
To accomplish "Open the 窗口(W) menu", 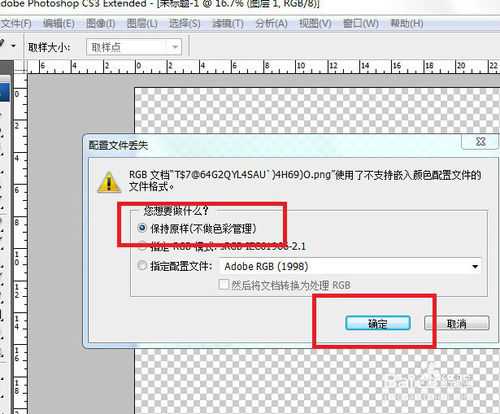I will [361, 24].
